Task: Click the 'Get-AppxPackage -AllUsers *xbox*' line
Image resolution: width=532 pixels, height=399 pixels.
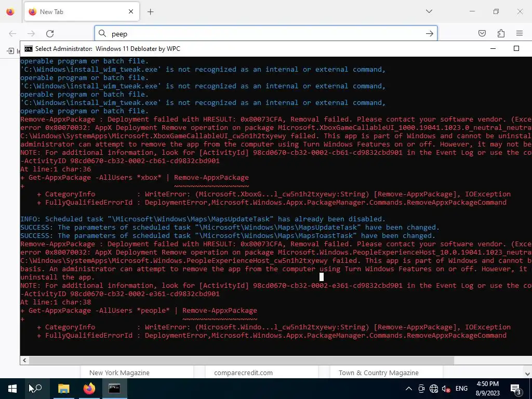Action: pyautogui.click(x=135, y=178)
